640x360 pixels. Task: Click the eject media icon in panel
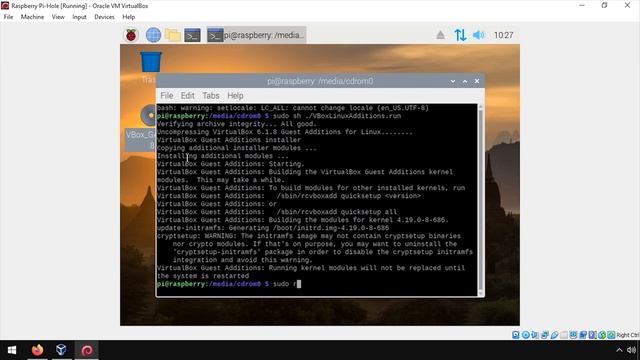point(440,35)
